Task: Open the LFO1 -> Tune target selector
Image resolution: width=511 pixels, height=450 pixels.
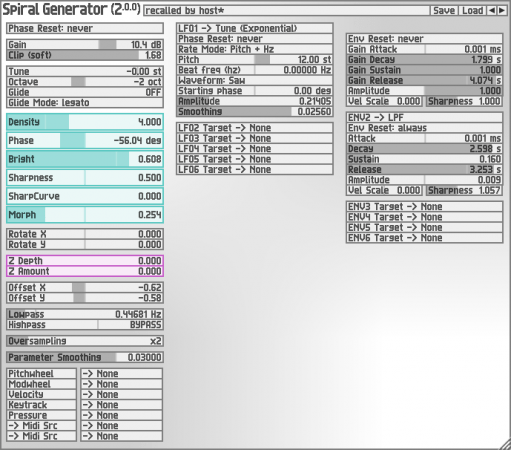Action: coord(255,28)
